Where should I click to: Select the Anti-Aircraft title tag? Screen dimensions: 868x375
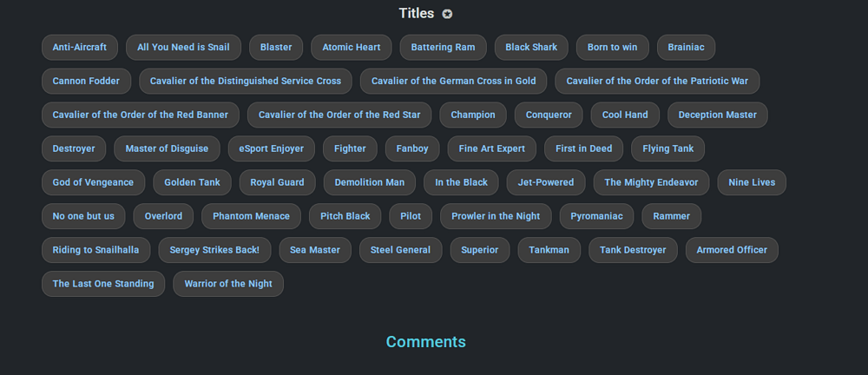(x=80, y=47)
